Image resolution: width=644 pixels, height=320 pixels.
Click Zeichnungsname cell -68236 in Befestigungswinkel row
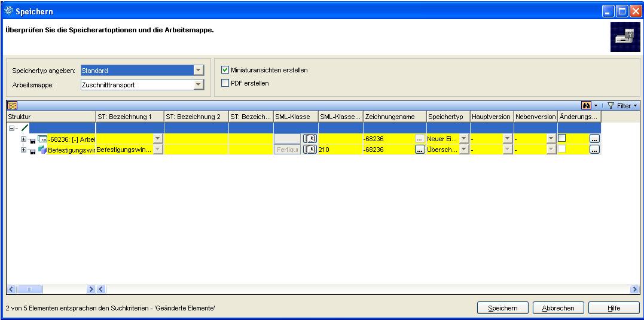(389, 150)
